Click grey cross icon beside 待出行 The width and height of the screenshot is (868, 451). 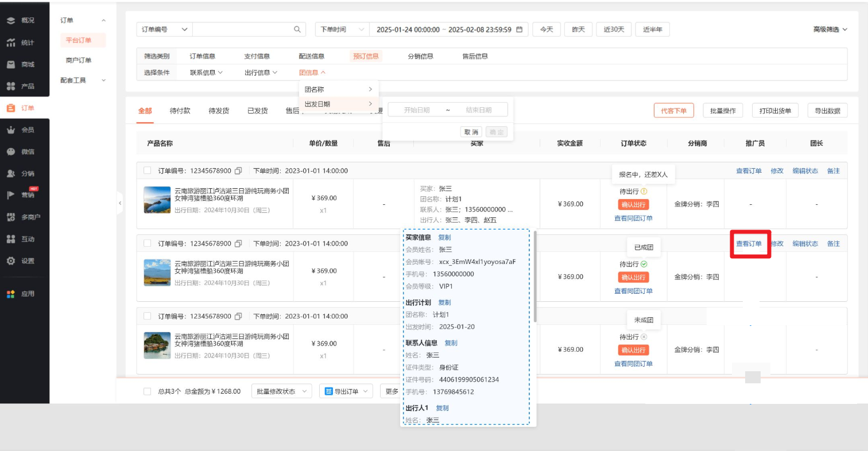pyautogui.click(x=644, y=337)
